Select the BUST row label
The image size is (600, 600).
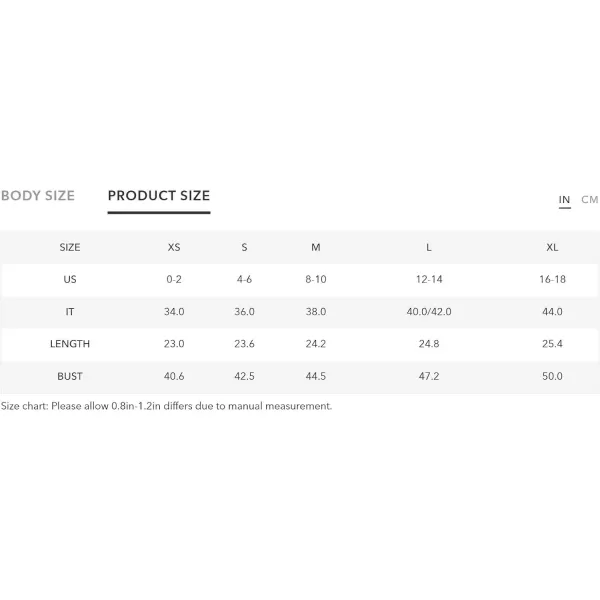pos(70,376)
